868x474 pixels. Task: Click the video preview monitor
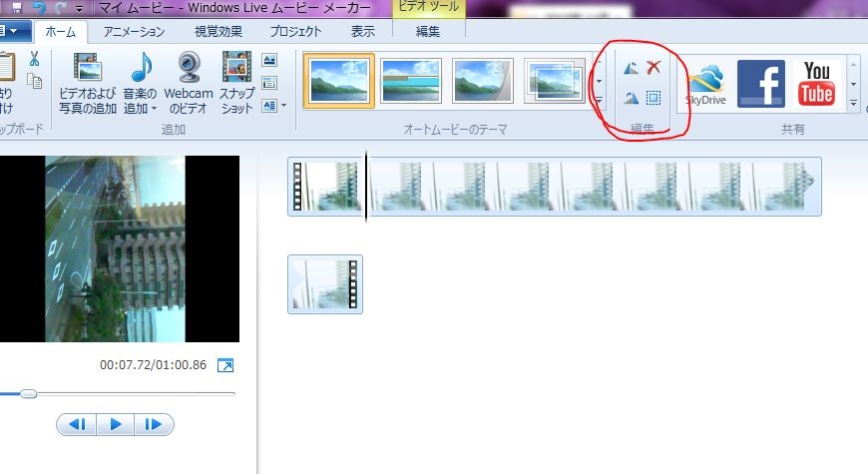click(120, 248)
